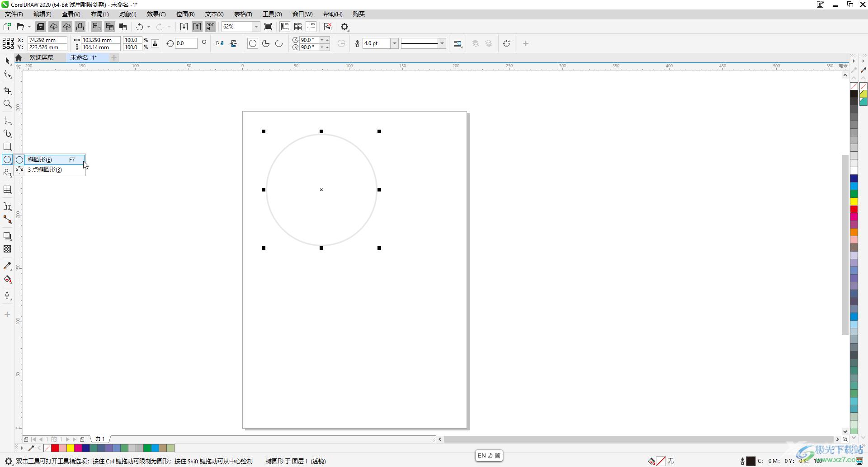Screen dimensions: 868x467
Task: Toggle snap off icon in toolbar
Action: pos(328,27)
